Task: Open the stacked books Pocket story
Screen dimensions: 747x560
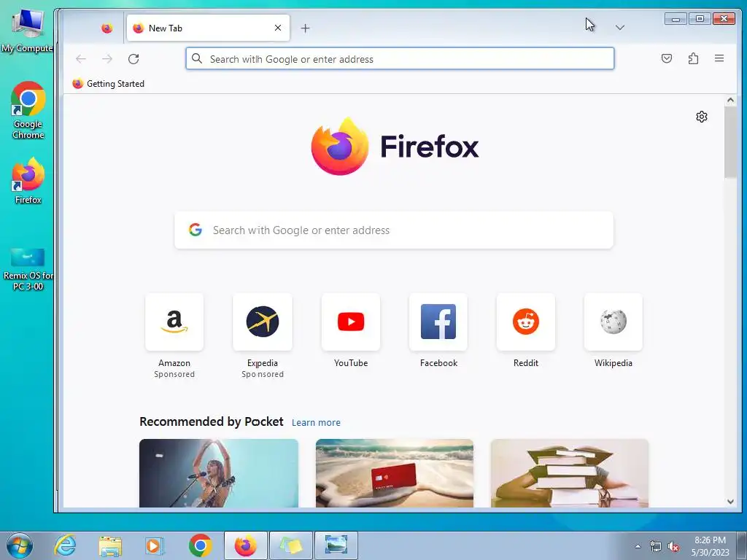Action: (569, 472)
